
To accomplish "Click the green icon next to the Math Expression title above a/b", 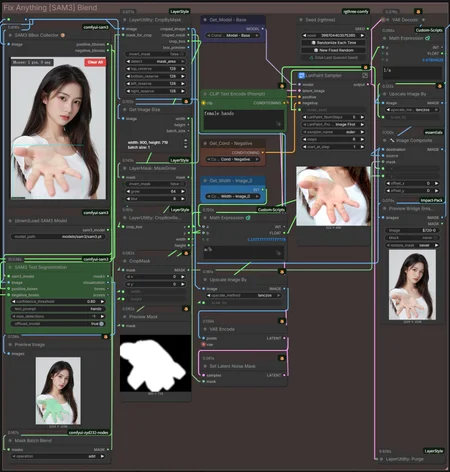I will [248, 218].
